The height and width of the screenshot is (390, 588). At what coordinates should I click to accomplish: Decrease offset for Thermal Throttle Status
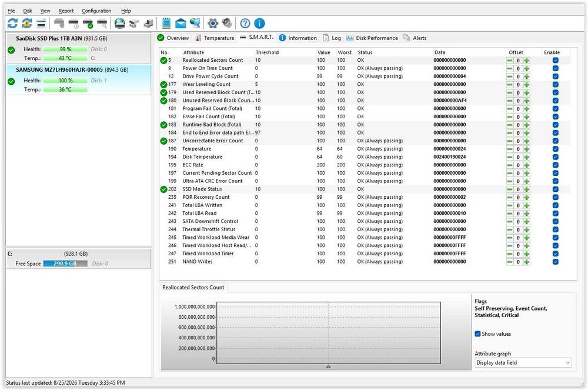[x=510, y=230]
